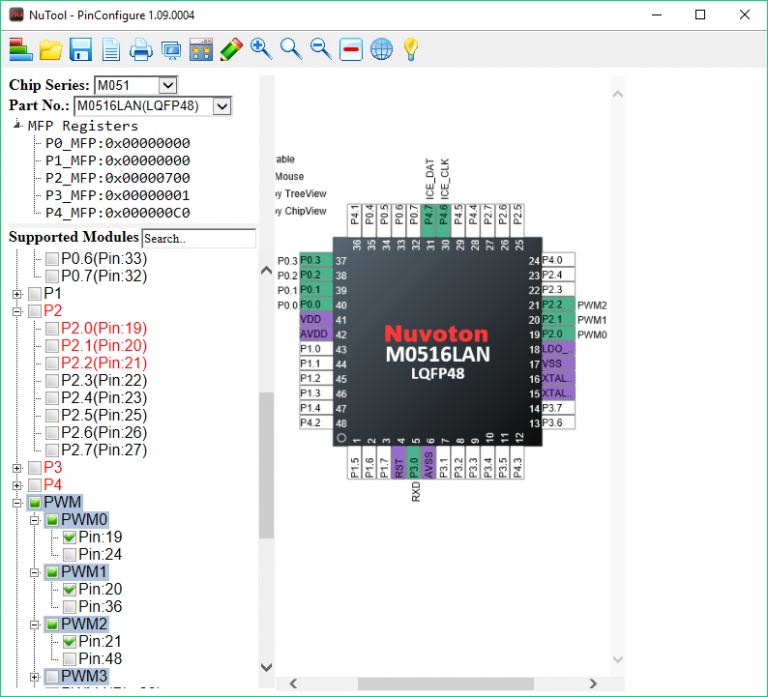The height and width of the screenshot is (697, 768).
Task: Enable the P2.3(Pin:22) checkbox
Action: point(52,381)
